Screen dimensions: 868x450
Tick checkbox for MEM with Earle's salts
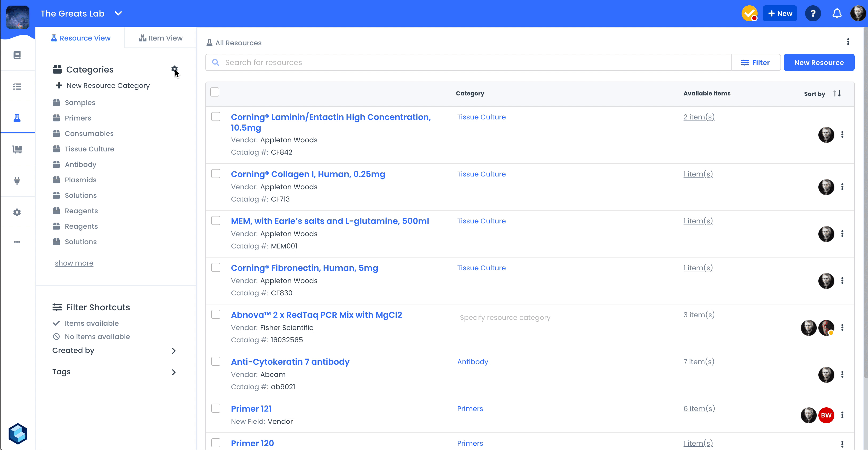click(216, 221)
